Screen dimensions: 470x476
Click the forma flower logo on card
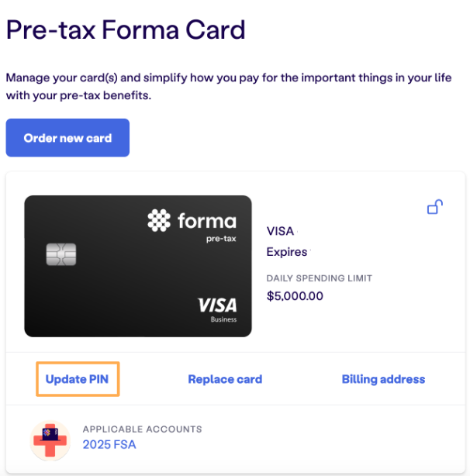[159, 220]
